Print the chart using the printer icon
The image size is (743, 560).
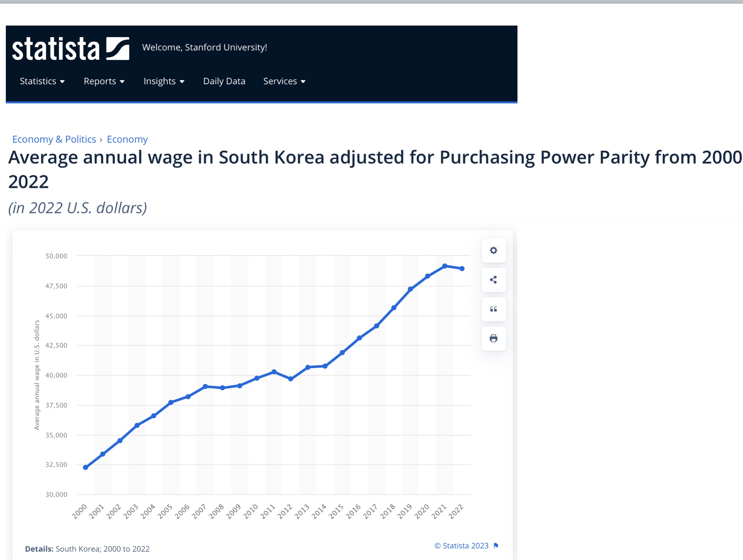pos(493,338)
